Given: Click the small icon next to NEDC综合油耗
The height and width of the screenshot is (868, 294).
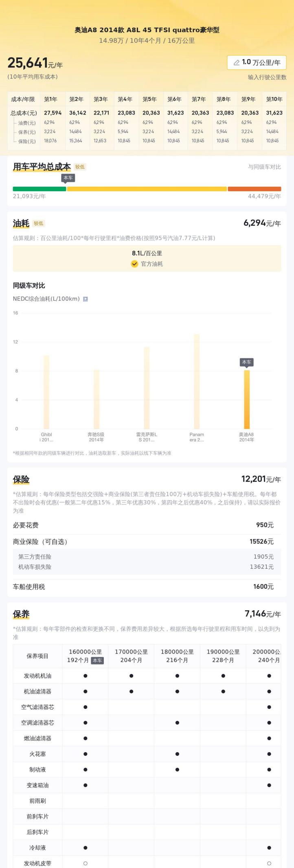Looking at the screenshot, I should 86,299.
